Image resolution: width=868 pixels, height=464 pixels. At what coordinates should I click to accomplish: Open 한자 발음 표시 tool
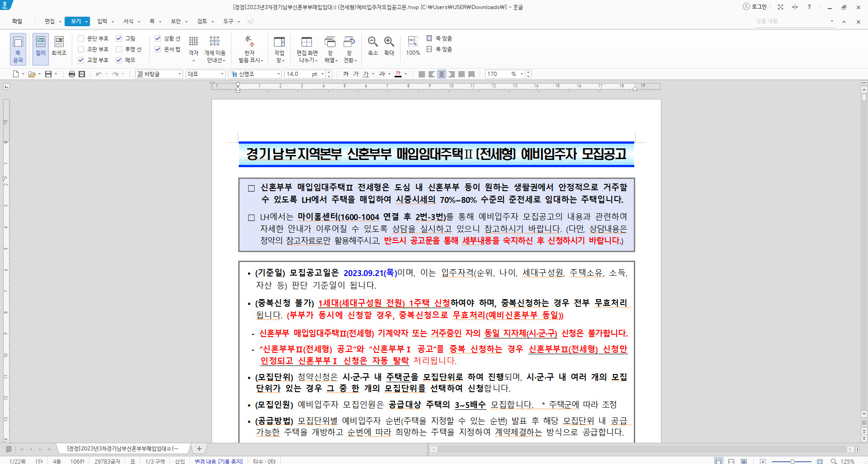(x=250, y=45)
